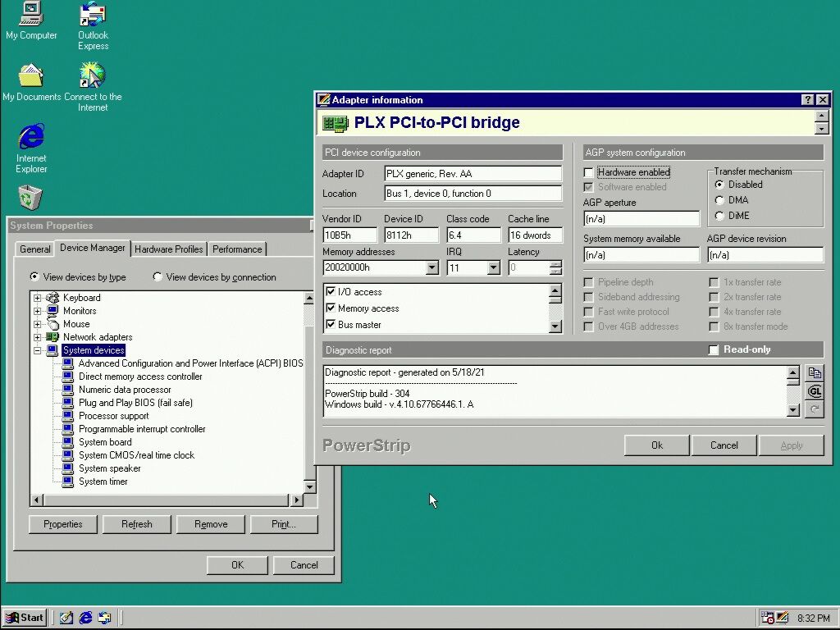The image size is (840, 630).
Task: Select Disabled transfer mechanism
Action: pyautogui.click(x=719, y=185)
